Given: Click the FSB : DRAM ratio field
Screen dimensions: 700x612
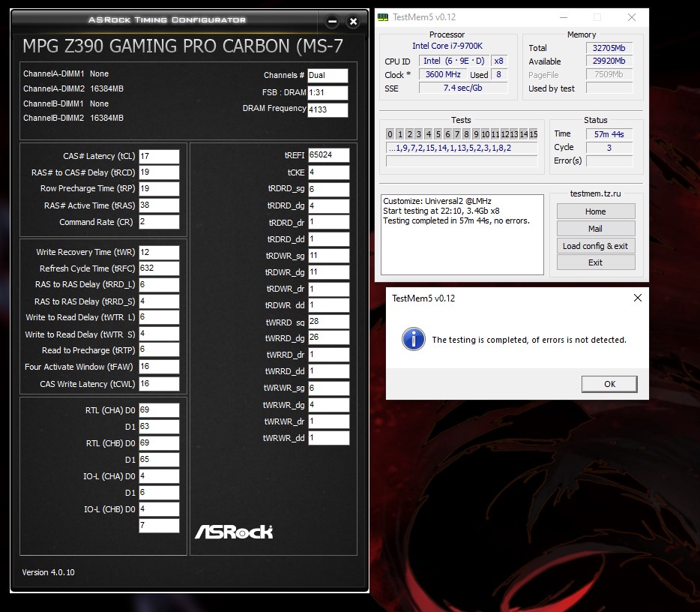Looking at the screenshot, I should tap(328, 92).
